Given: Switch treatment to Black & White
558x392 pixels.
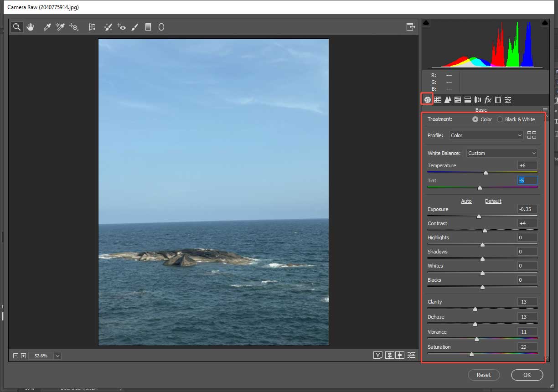Looking at the screenshot, I should point(500,119).
